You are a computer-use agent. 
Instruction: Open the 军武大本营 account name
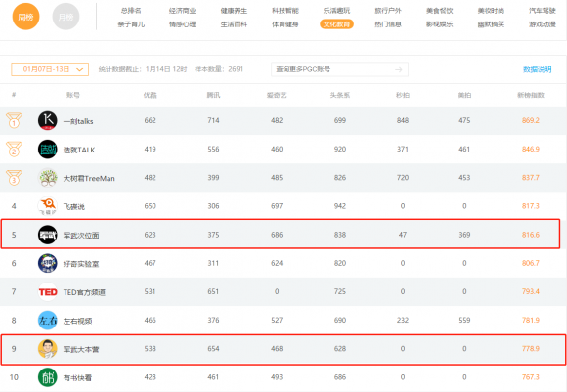click(81, 350)
